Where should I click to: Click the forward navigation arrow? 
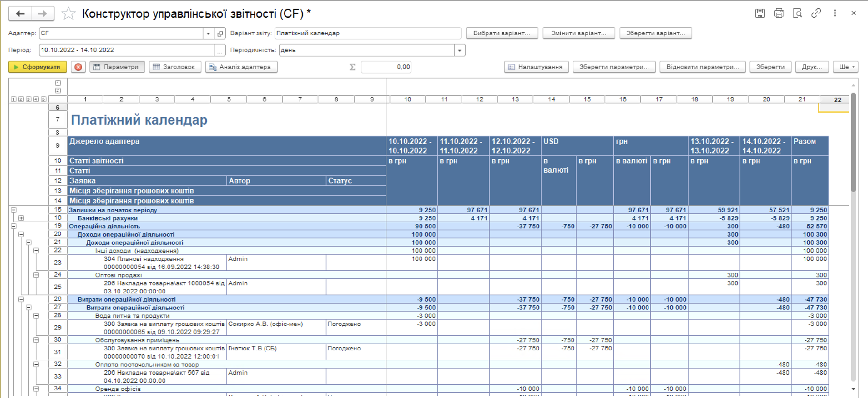[x=43, y=13]
